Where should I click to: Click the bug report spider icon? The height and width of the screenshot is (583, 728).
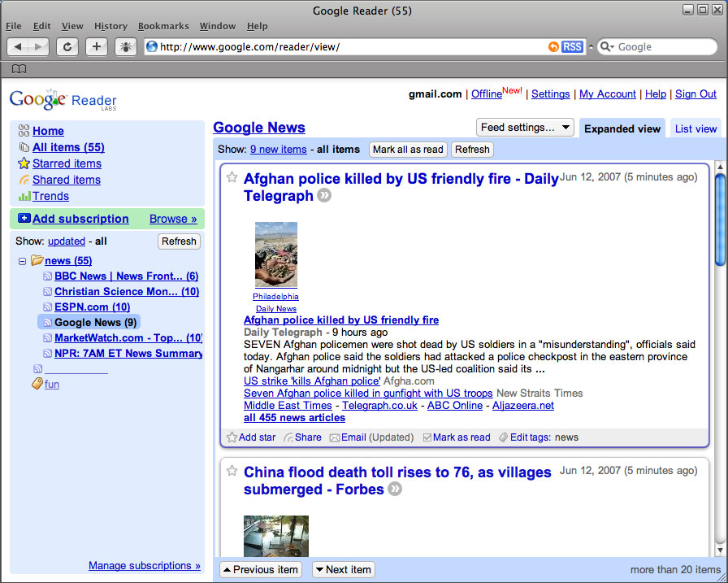(126, 46)
